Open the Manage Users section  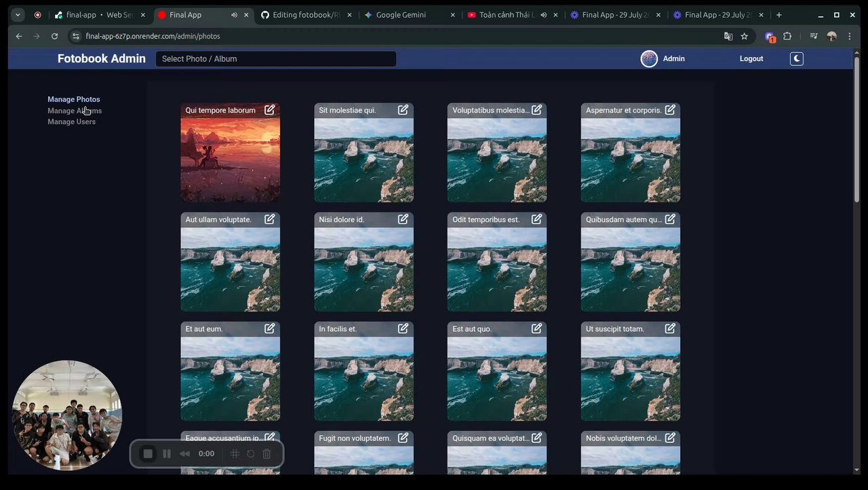pos(71,122)
